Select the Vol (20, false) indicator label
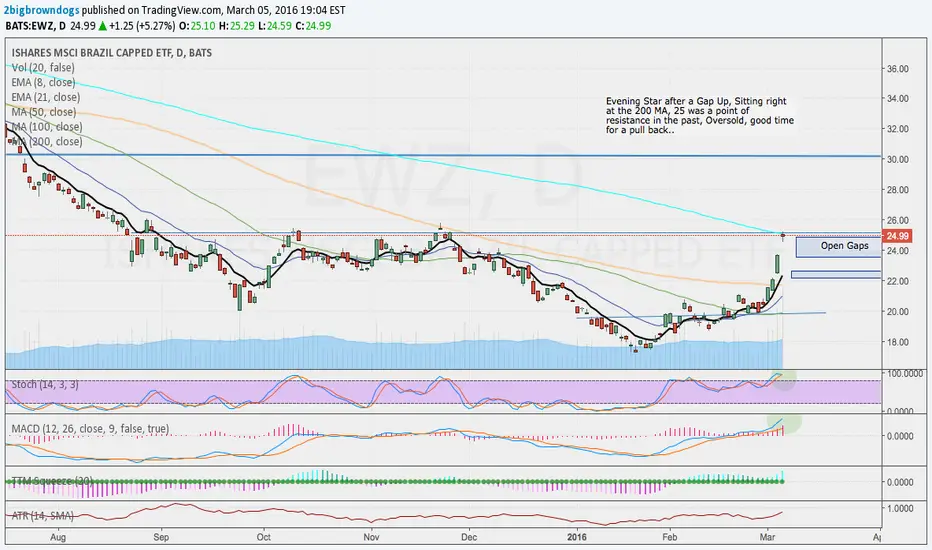This screenshot has width=932, height=550. click(43, 68)
